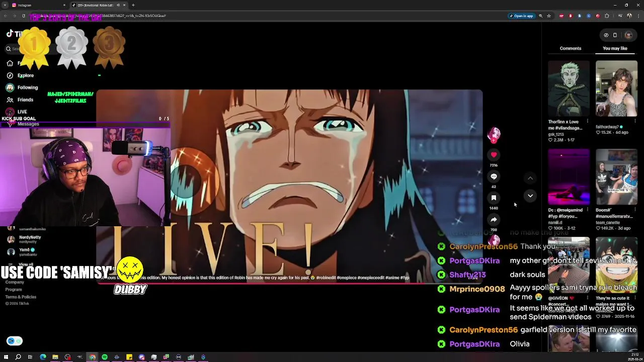Open the browser Extensions puzzle icon
644x362 pixels.
(x=607, y=16)
